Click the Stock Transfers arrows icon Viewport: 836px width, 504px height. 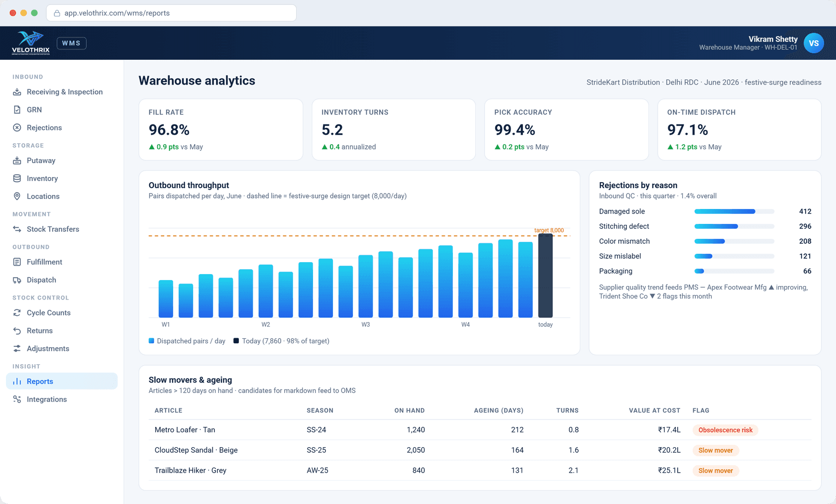[17, 229]
